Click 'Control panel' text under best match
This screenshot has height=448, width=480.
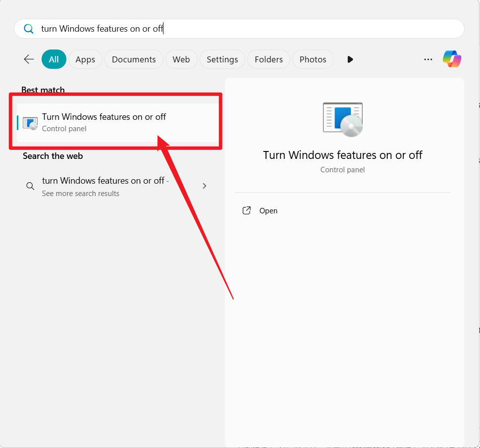pos(64,129)
